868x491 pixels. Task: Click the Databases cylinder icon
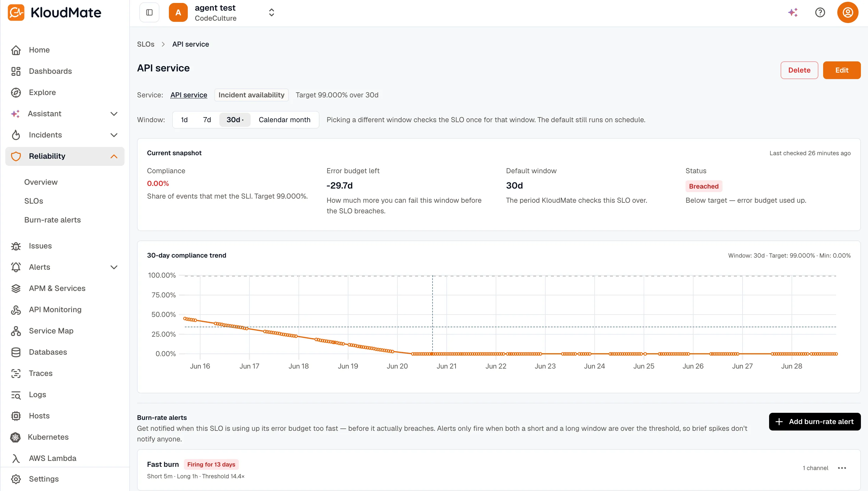coord(16,352)
